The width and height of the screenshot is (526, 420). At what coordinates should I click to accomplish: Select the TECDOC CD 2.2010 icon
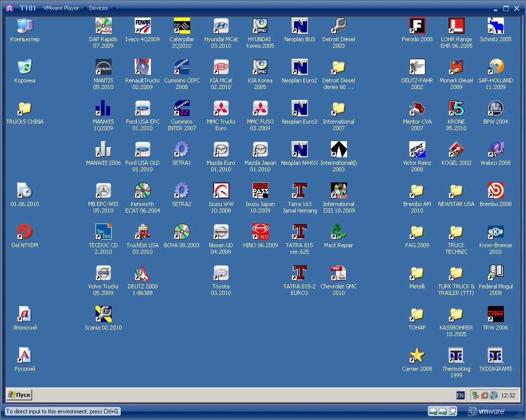point(104,232)
